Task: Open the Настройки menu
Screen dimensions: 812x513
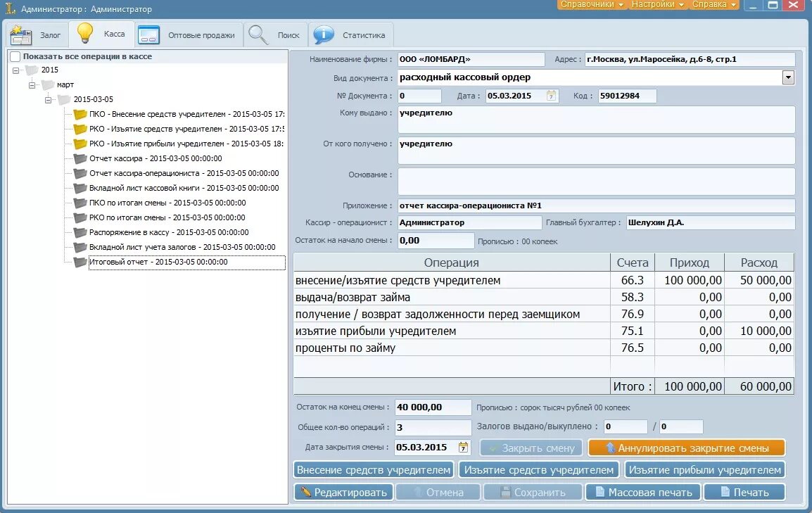Action: 658,5
